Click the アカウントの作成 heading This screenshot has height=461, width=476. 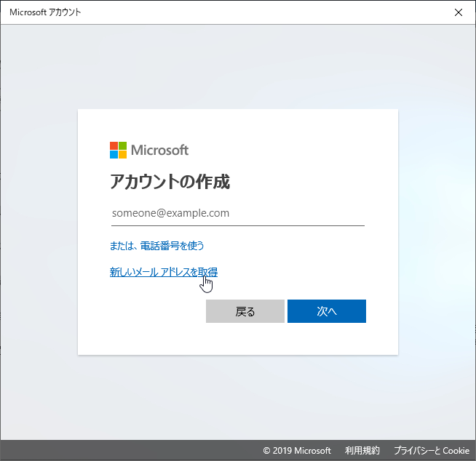point(170,182)
